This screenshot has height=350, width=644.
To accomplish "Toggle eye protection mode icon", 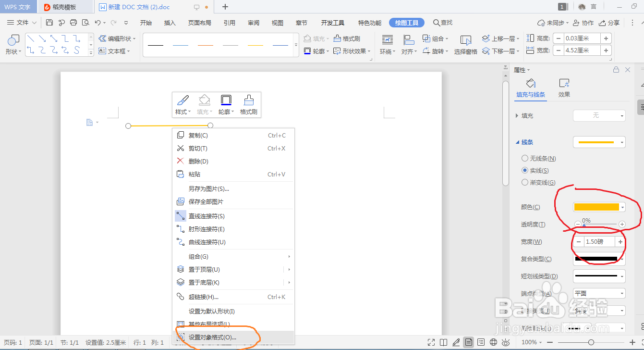I will 506,342.
